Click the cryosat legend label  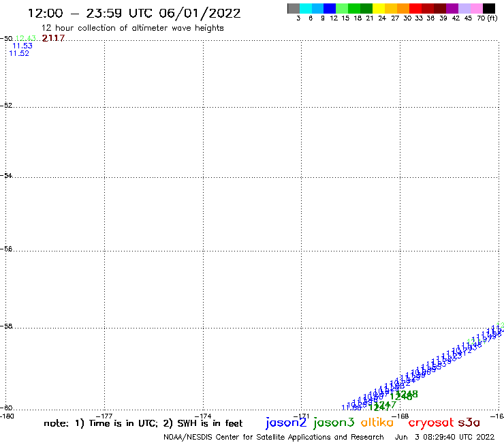pos(431,423)
